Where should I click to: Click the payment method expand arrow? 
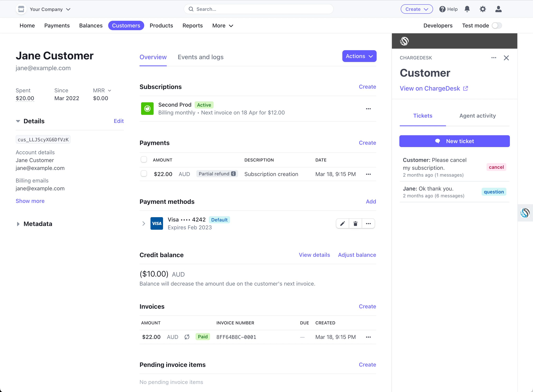tap(144, 223)
